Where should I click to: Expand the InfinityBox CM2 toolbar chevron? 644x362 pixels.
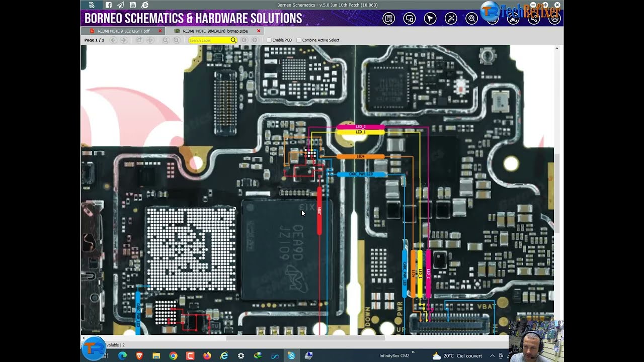pos(414,353)
